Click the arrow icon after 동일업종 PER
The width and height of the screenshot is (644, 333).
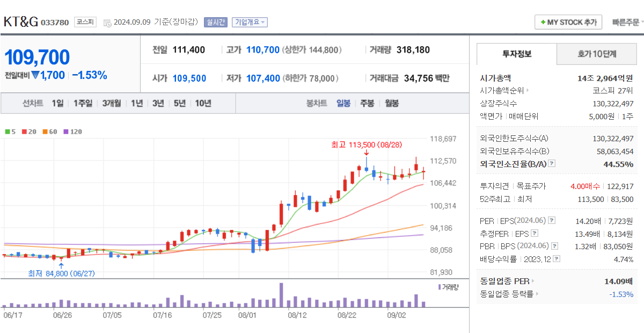click(533, 281)
